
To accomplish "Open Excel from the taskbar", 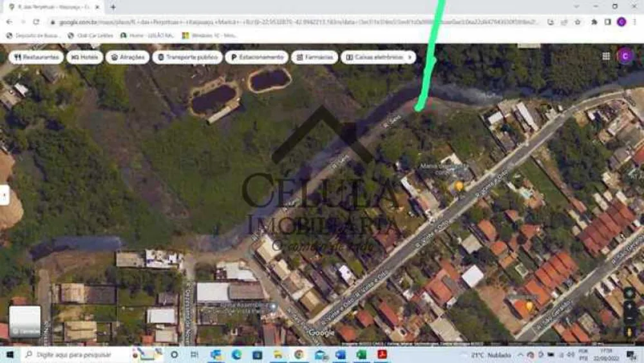I will click(361, 355).
